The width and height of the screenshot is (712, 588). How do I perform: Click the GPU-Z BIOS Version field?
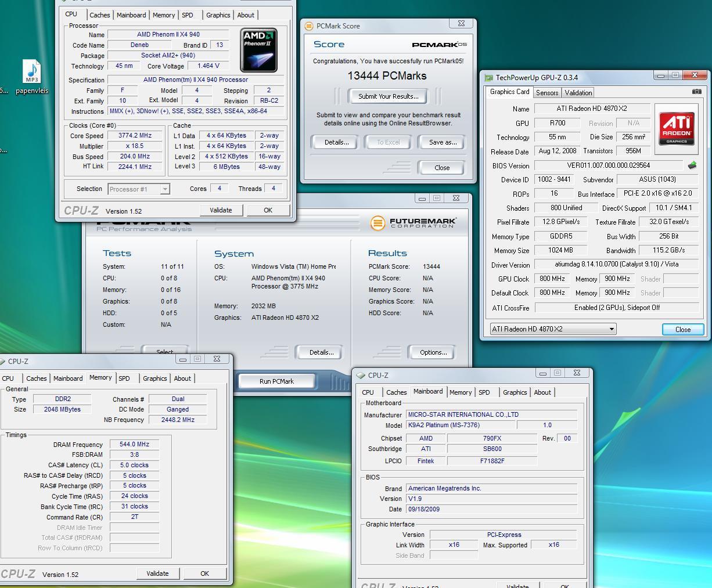tap(608, 165)
